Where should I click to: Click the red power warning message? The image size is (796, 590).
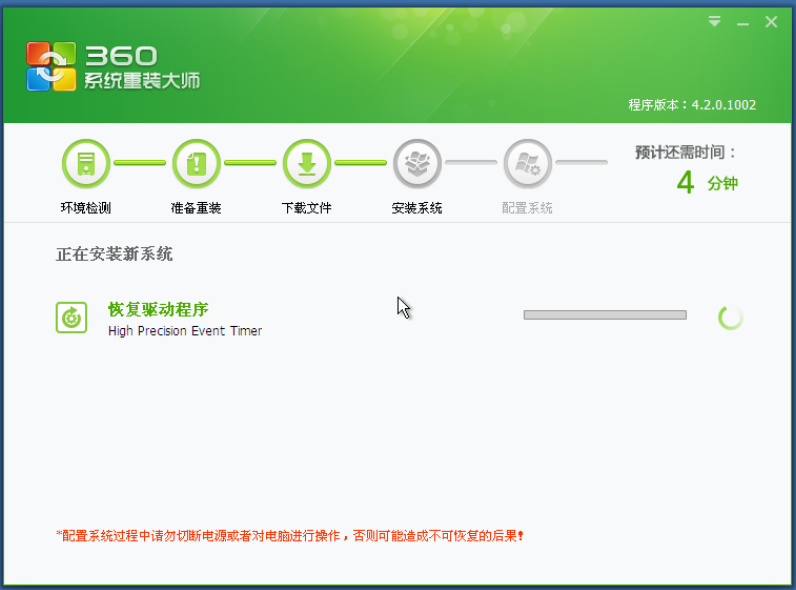point(290,535)
